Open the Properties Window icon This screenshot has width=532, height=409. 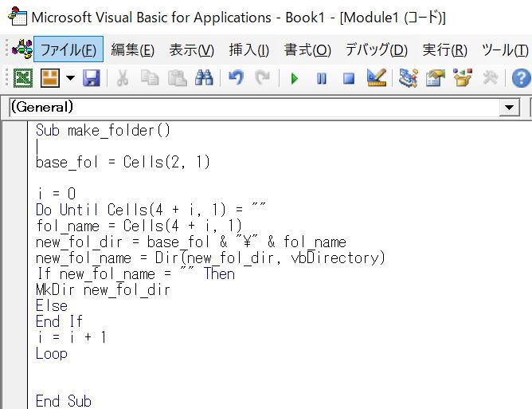point(436,78)
